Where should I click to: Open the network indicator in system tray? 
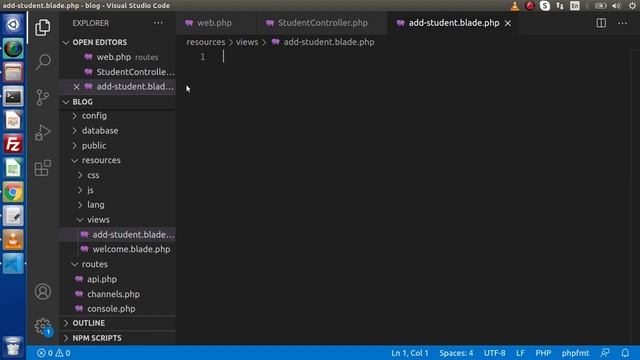coord(560,6)
